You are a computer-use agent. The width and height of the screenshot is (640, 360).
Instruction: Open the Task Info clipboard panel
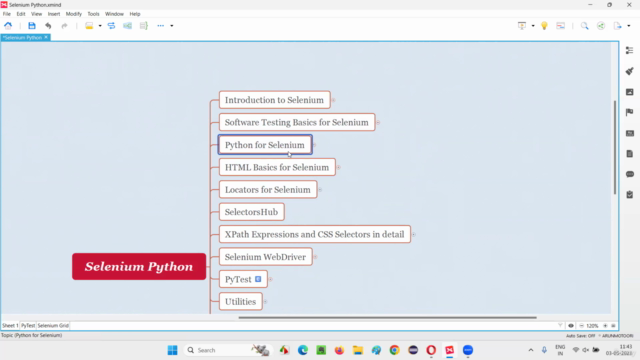629,195
